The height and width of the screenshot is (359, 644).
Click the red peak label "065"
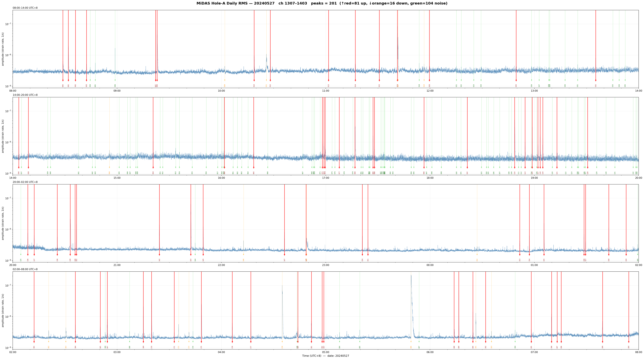[254, 173]
